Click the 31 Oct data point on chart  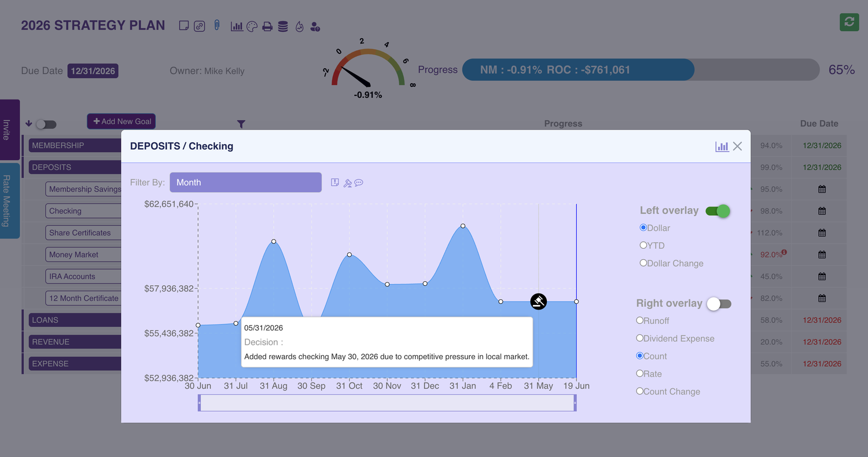click(350, 255)
